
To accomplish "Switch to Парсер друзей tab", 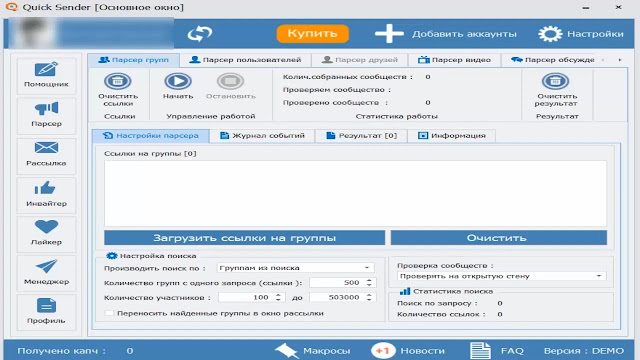I will [360, 60].
